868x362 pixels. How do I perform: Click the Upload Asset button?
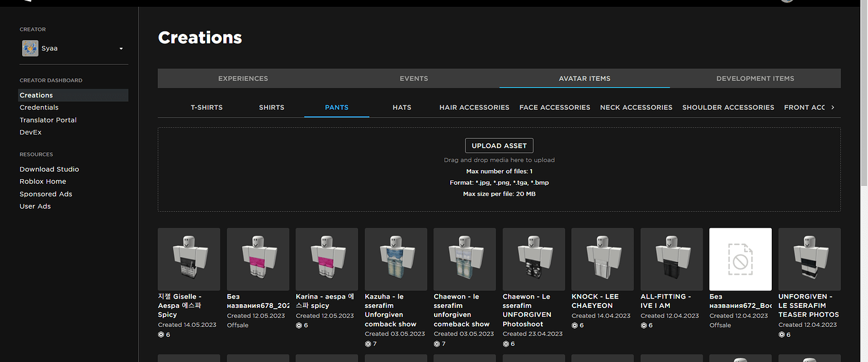point(499,145)
